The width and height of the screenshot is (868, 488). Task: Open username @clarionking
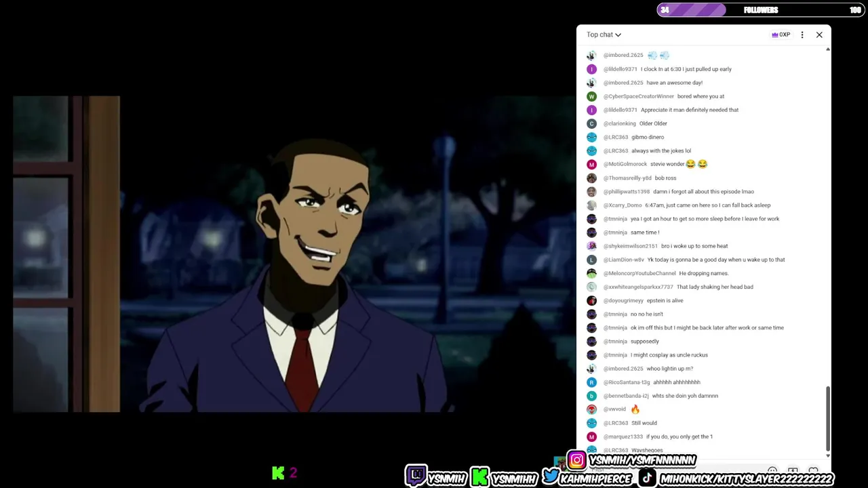pos(619,123)
